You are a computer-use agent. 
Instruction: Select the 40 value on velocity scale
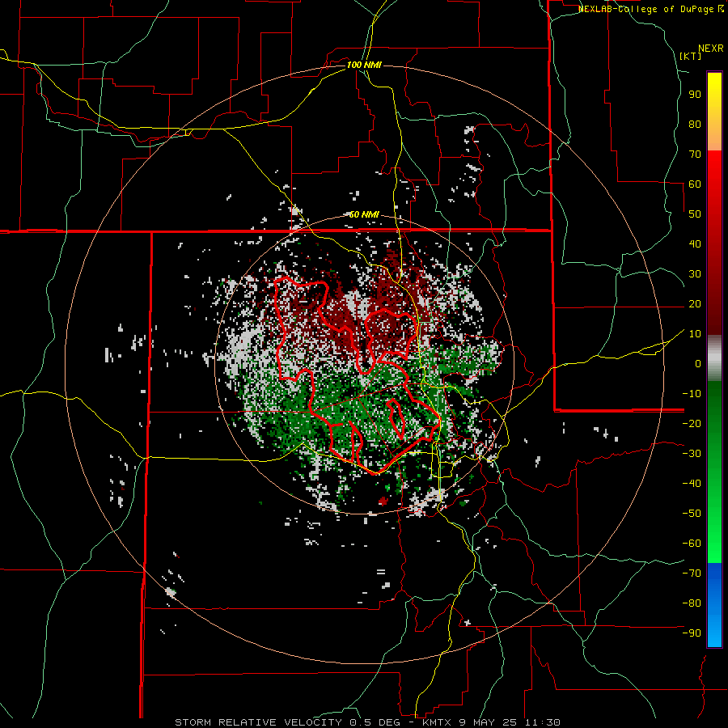pyautogui.click(x=695, y=243)
